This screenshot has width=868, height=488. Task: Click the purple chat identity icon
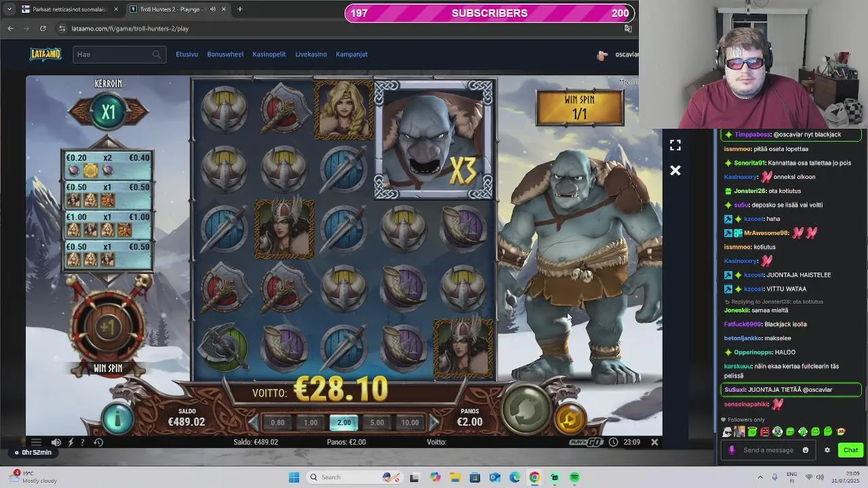(x=732, y=450)
